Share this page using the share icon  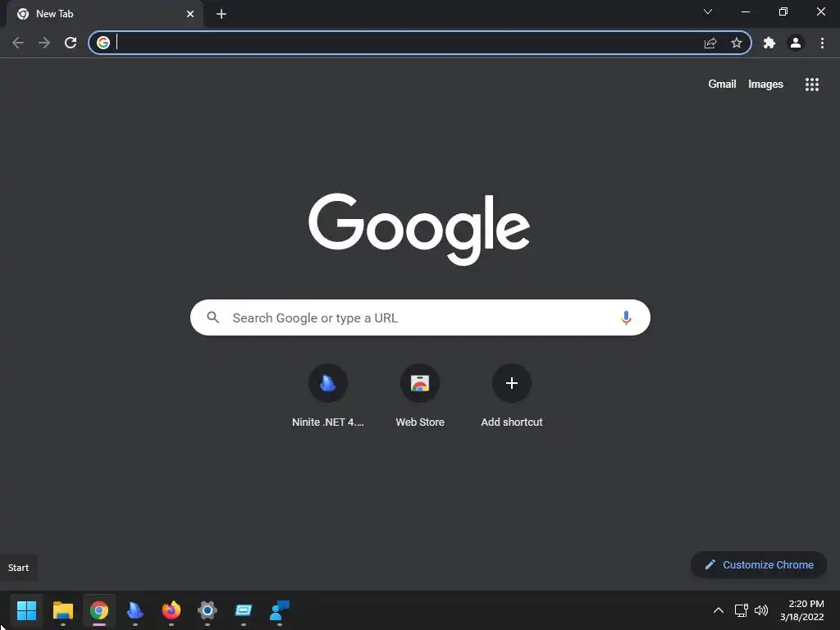(710, 43)
